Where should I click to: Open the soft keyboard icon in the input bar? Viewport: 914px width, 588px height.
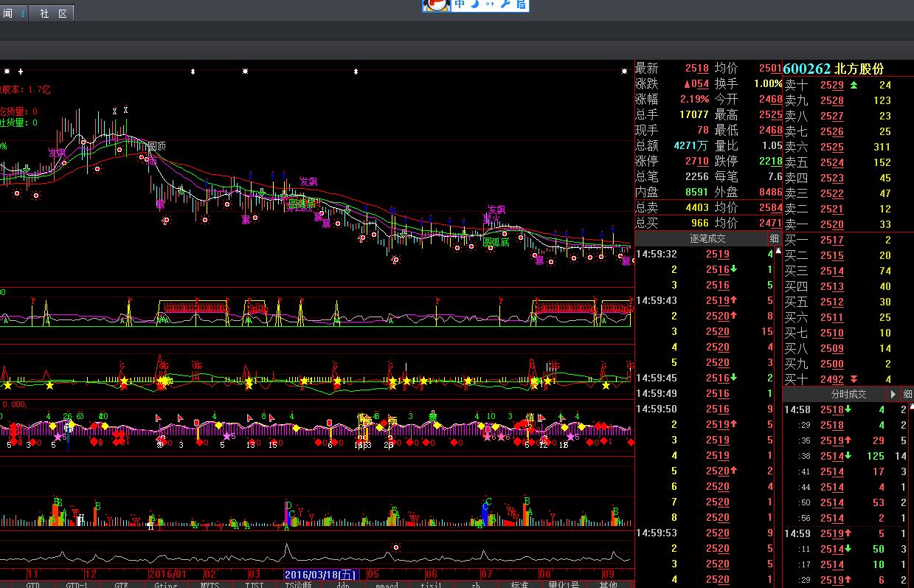(521, 4)
